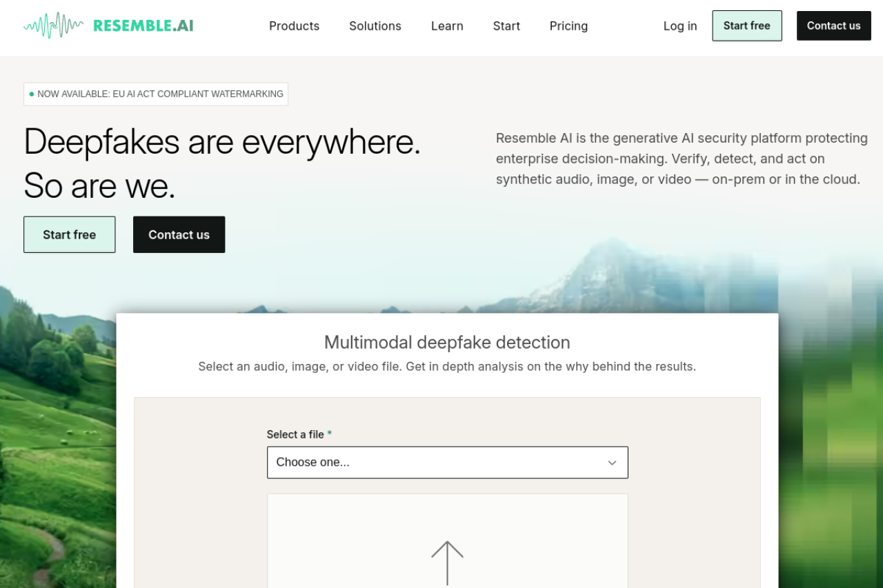Image resolution: width=883 pixels, height=588 pixels.
Task: Click the hero Contact us button
Action: point(179,234)
